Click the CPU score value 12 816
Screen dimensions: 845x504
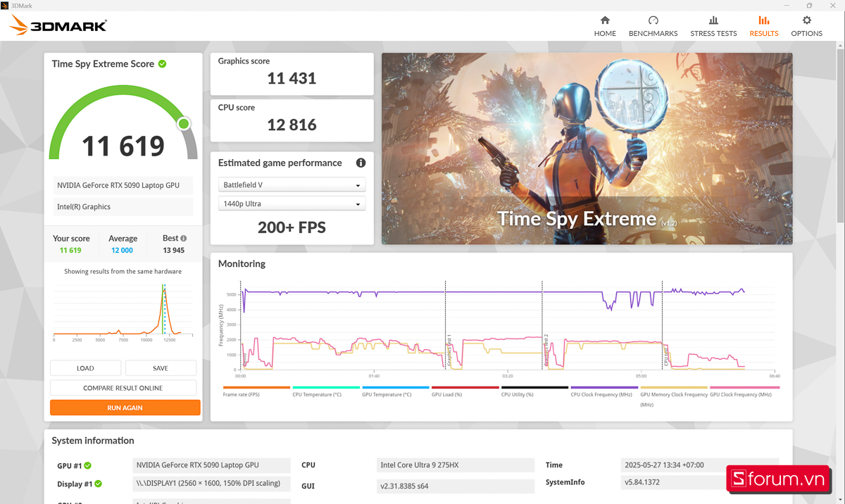click(x=292, y=125)
